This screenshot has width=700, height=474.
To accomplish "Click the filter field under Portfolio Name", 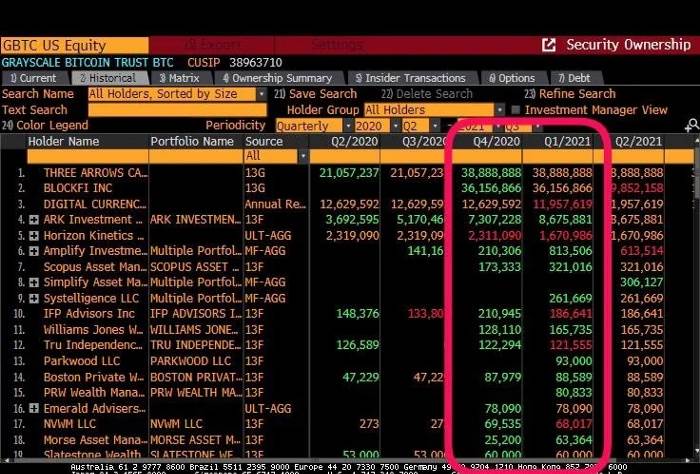I will point(196,156).
